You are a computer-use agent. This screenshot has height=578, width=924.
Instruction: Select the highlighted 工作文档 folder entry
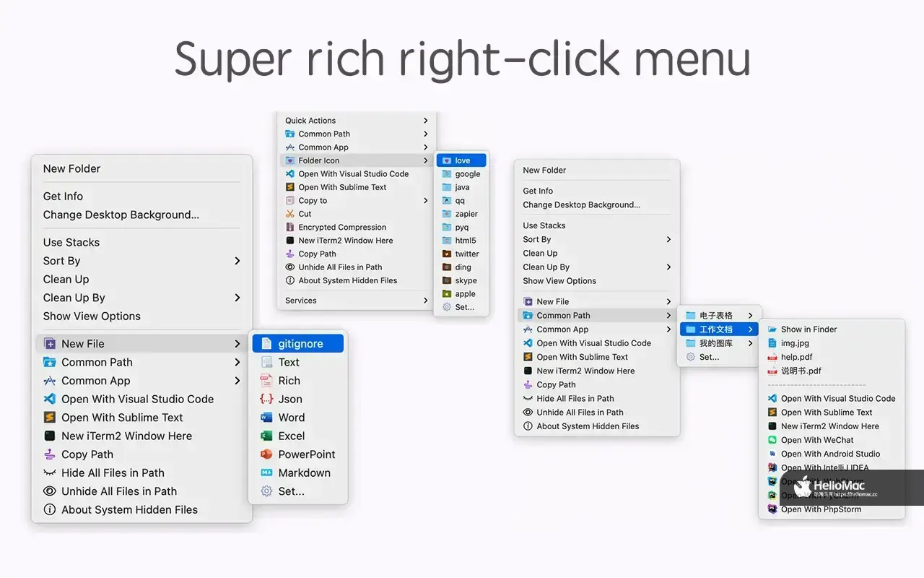pyautogui.click(x=720, y=329)
